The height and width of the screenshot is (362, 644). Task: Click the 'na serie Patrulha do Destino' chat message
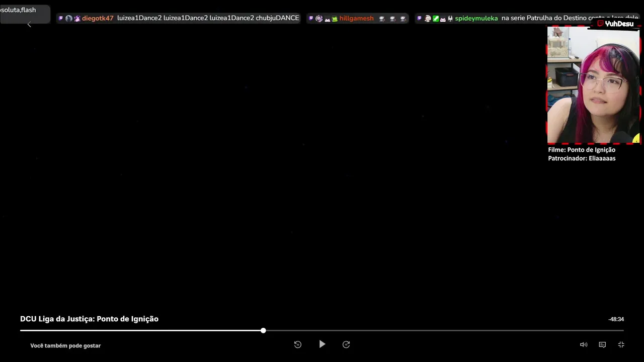click(x=570, y=18)
